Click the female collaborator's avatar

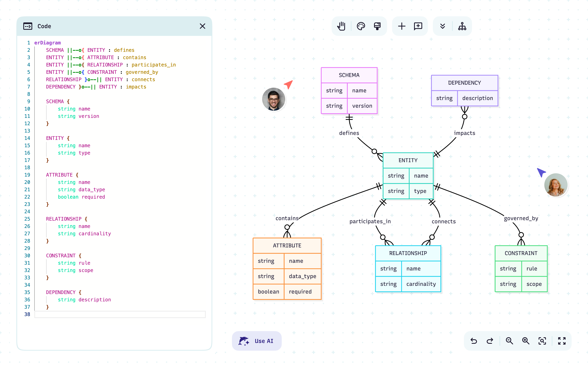coord(556,185)
